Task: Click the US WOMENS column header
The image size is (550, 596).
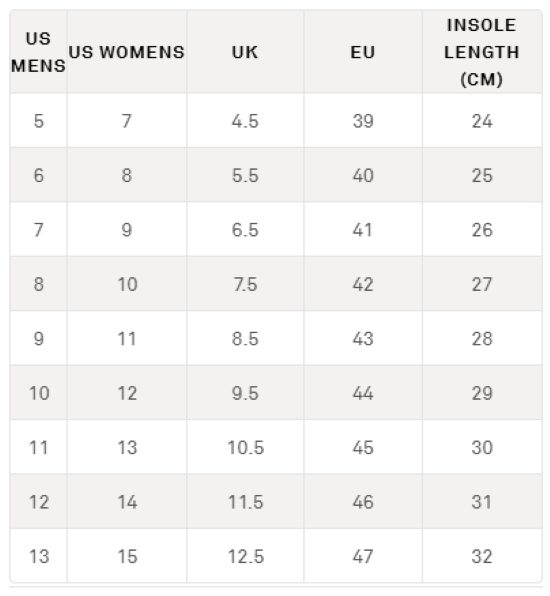Action: click(127, 52)
